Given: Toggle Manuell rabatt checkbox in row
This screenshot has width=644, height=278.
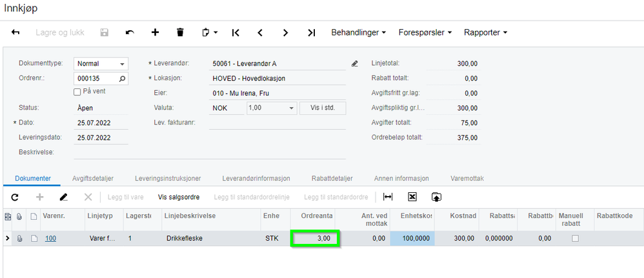Looking at the screenshot, I should coord(575,238).
